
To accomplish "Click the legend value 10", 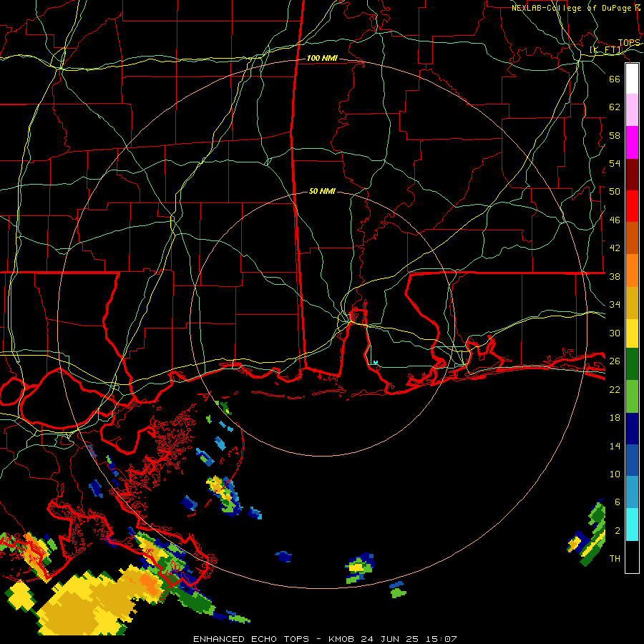I will pyautogui.click(x=615, y=474).
